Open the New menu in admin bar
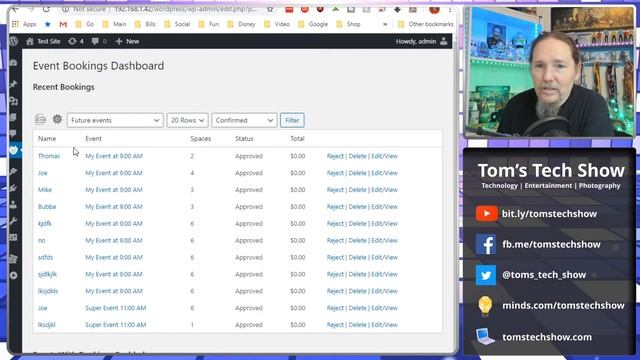The width and height of the screenshot is (640, 360). pyautogui.click(x=127, y=41)
